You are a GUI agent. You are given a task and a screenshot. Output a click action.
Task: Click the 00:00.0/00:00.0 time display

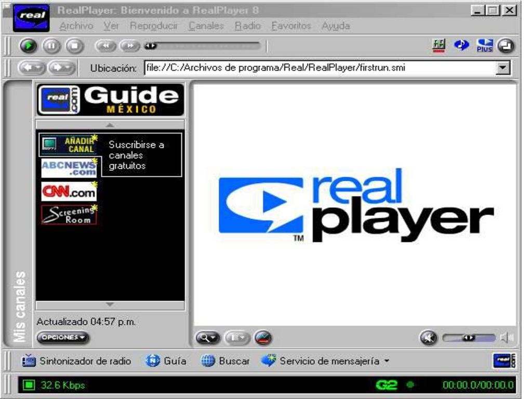(478, 385)
